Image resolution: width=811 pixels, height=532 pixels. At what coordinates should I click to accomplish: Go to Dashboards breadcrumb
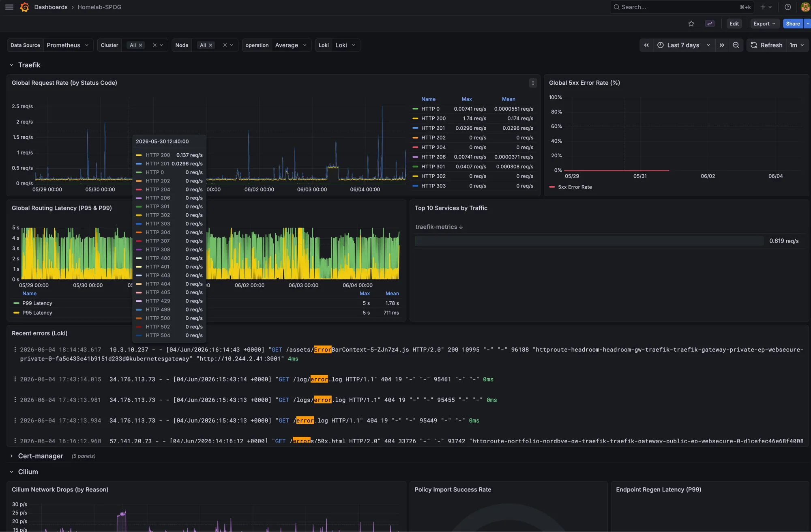point(51,7)
